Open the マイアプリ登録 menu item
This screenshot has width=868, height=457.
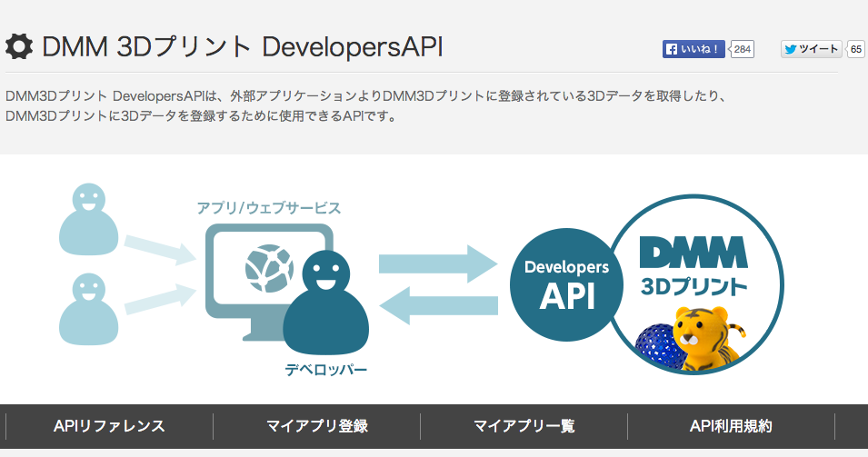[x=316, y=426]
